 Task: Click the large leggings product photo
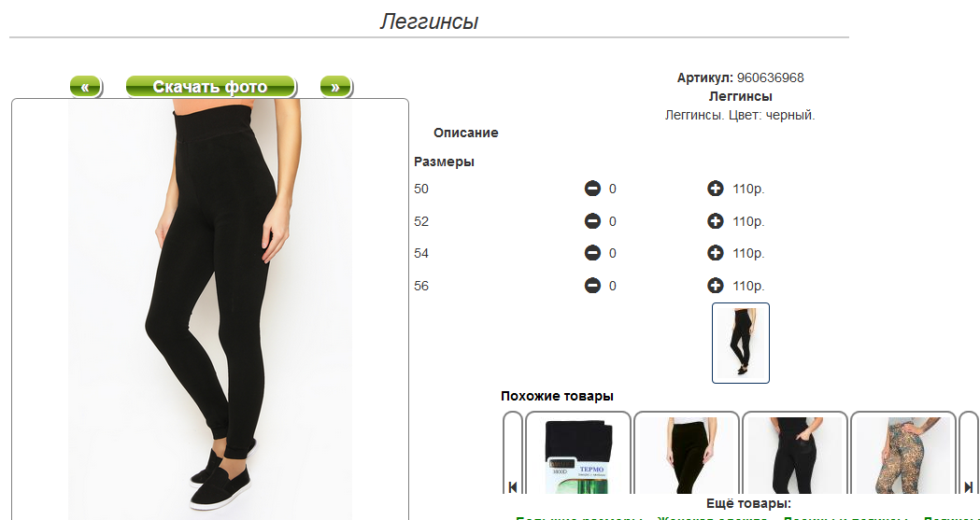point(210,309)
